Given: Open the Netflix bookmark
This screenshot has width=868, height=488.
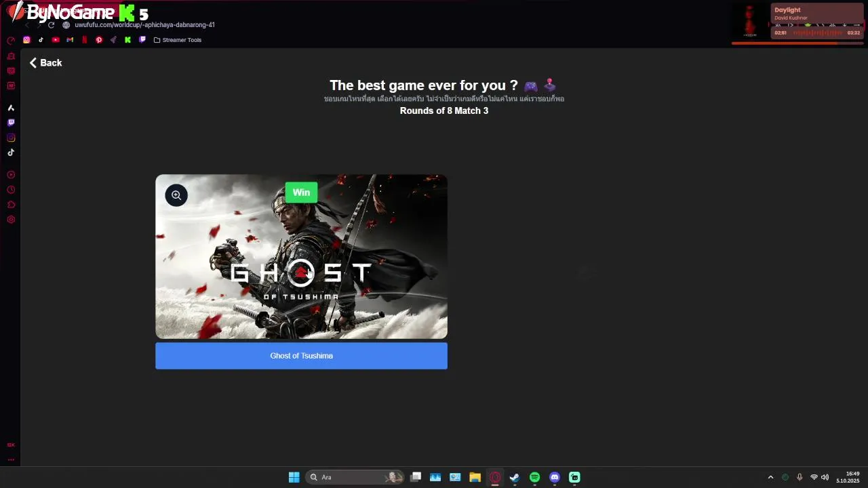Looking at the screenshot, I should coord(84,40).
